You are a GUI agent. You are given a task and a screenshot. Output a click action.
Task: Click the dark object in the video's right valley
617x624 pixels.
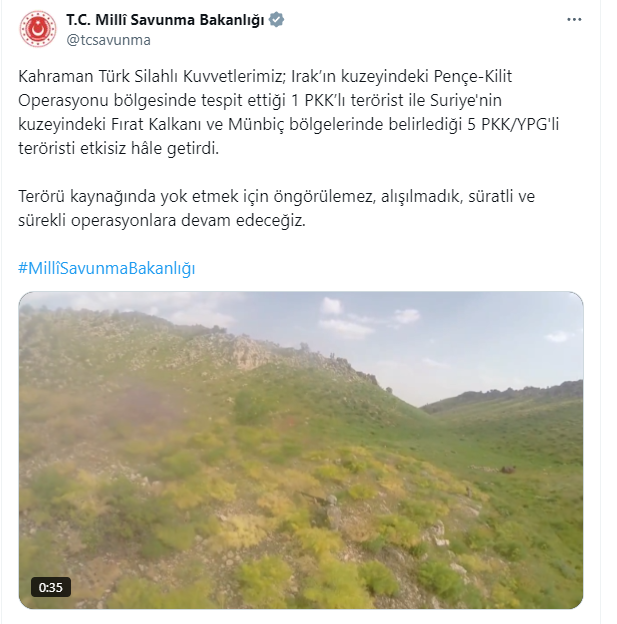tap(508, 470)
